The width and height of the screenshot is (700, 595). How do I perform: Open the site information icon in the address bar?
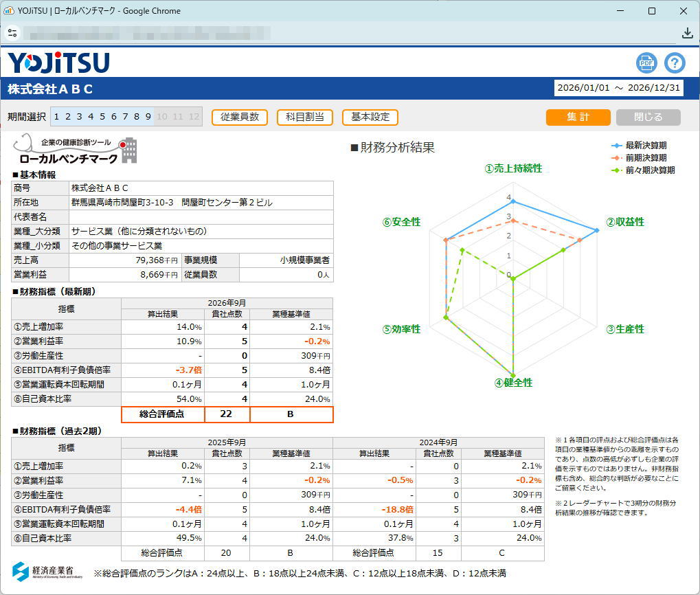tap(12, 33)
